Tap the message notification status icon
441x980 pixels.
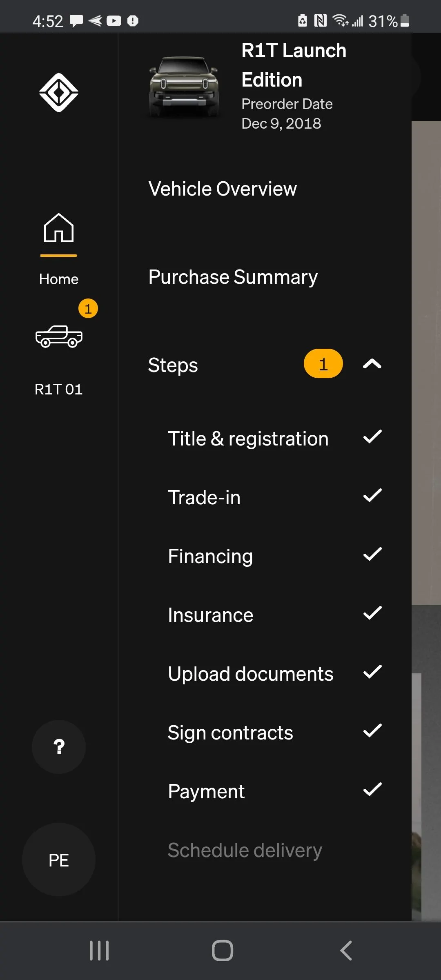76,21
